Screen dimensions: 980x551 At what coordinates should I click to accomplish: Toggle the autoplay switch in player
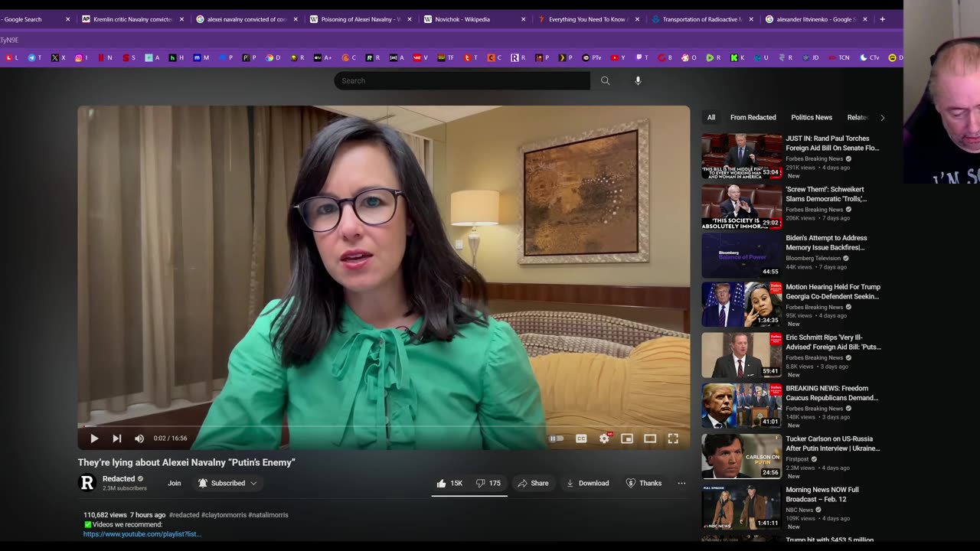pyautogui.click(x=557, y=439)
